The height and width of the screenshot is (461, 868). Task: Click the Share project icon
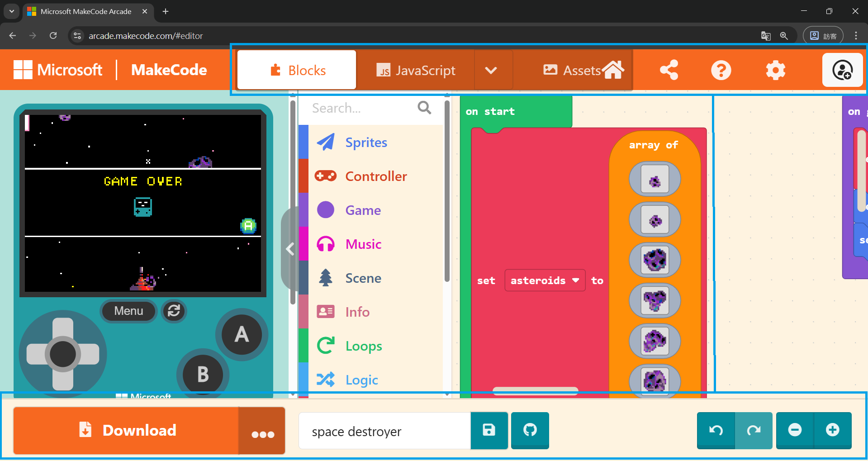point(669,70)
